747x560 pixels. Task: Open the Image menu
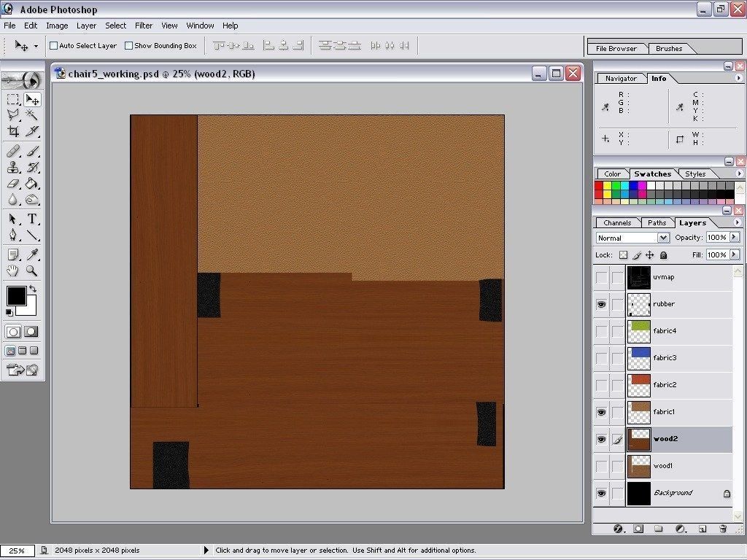[57, 26]
